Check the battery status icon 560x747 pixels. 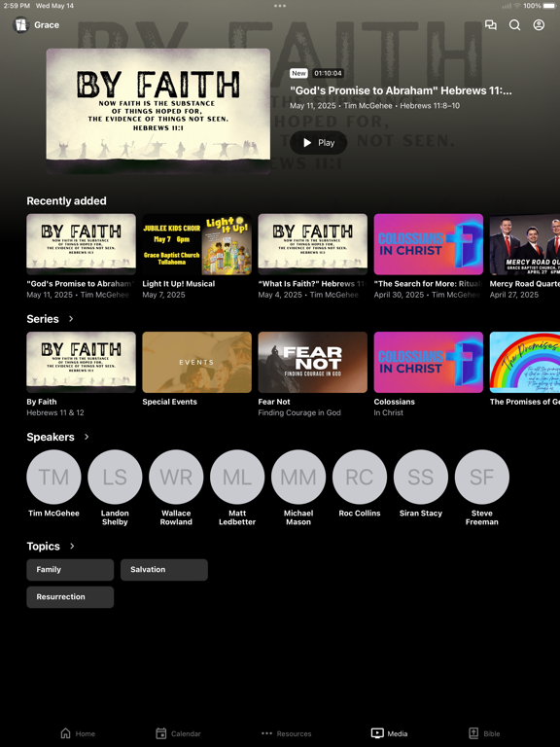click(x=549, y=6)
